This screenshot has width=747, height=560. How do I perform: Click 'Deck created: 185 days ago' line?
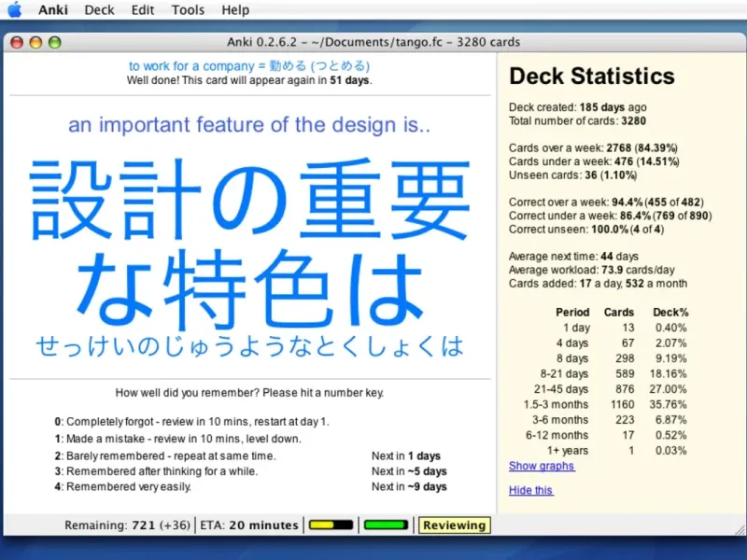(577, 107)
